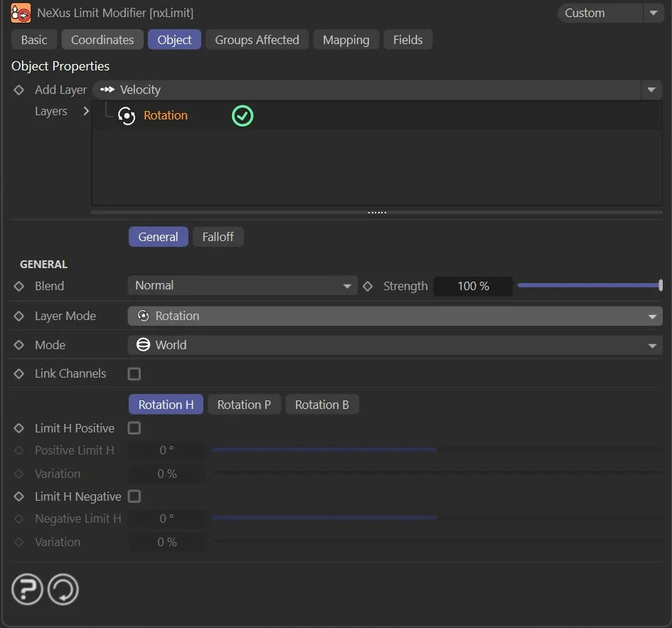
Task: Click the Rotation layer icon in Layers list
Action: tap(127, 116)
